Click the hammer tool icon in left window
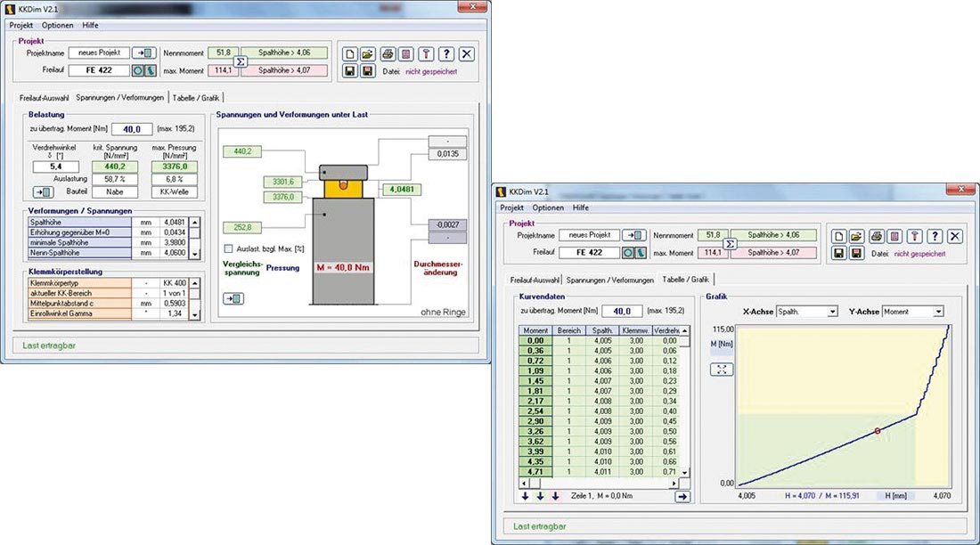Image resolution: width=980 pixels, height=545 pixels. (x=427, y=53)
